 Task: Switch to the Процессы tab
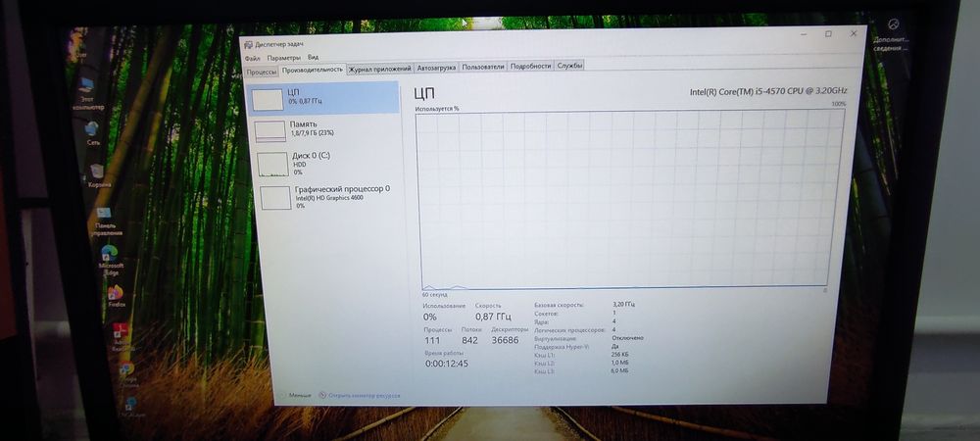click(262, 72)
